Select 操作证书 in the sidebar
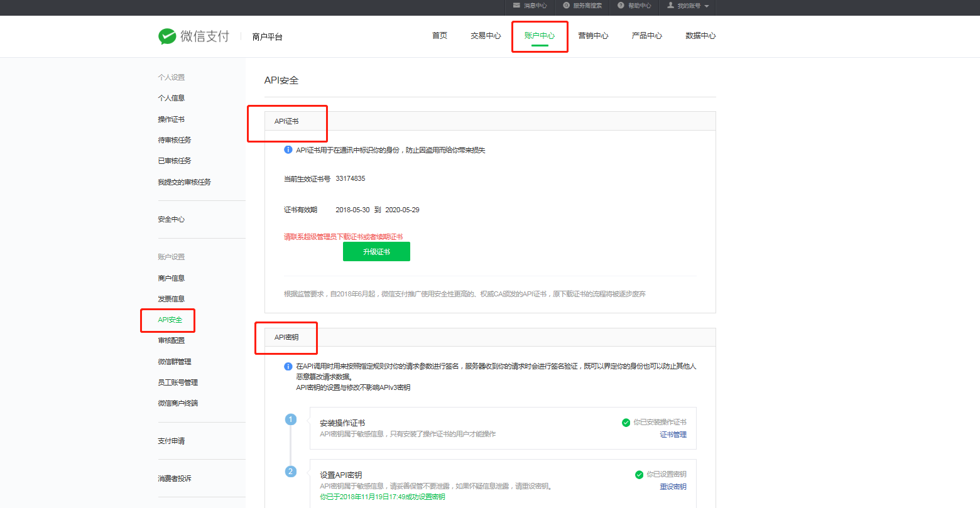 (171, 119)
